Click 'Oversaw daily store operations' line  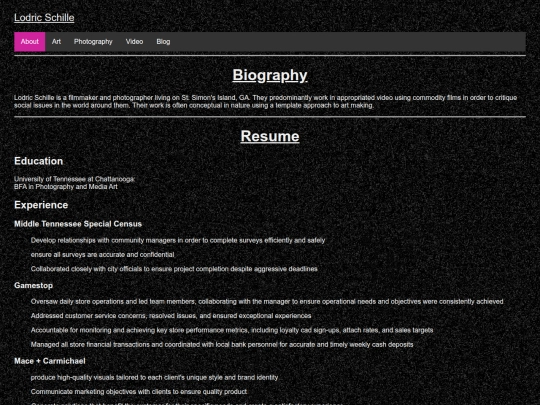pyautogui.click(x=267, y=302)
